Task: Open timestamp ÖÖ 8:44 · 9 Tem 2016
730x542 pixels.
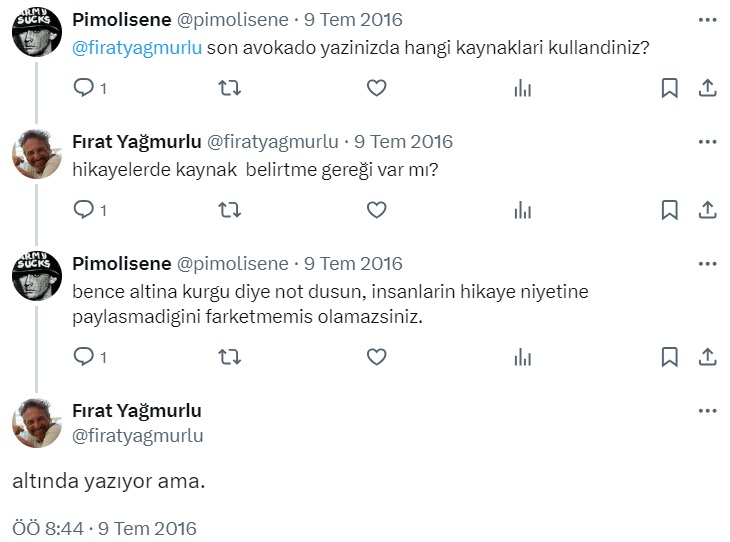Action: (104, 528)
